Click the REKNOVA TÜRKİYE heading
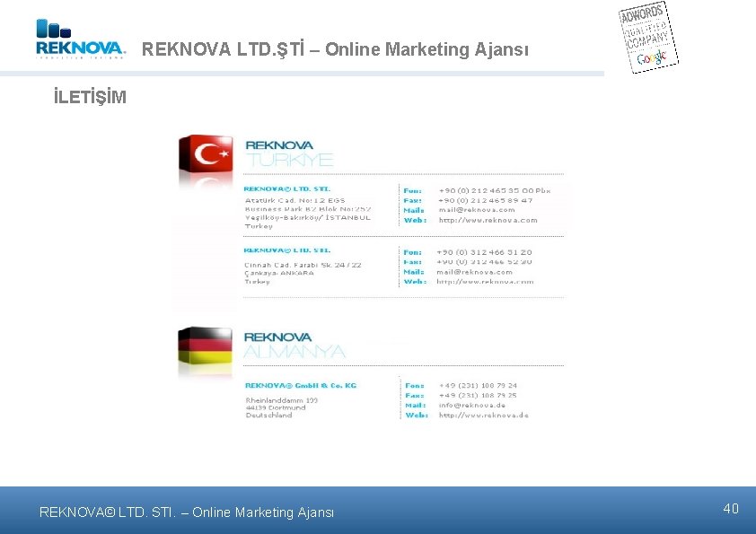Viewport: 756px width, 534px height. tap(289, 153)
